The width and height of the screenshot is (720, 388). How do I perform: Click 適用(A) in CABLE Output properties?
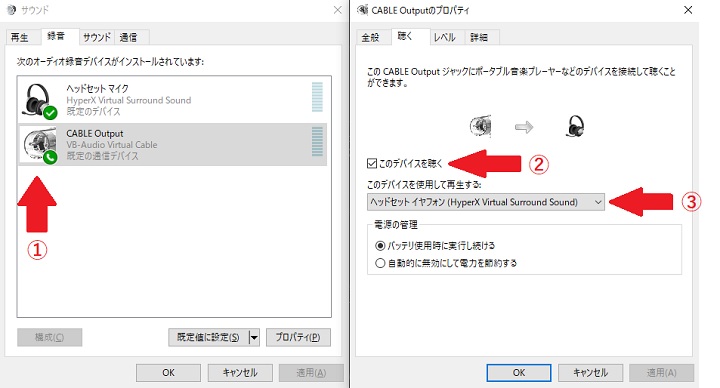point(662,373)
